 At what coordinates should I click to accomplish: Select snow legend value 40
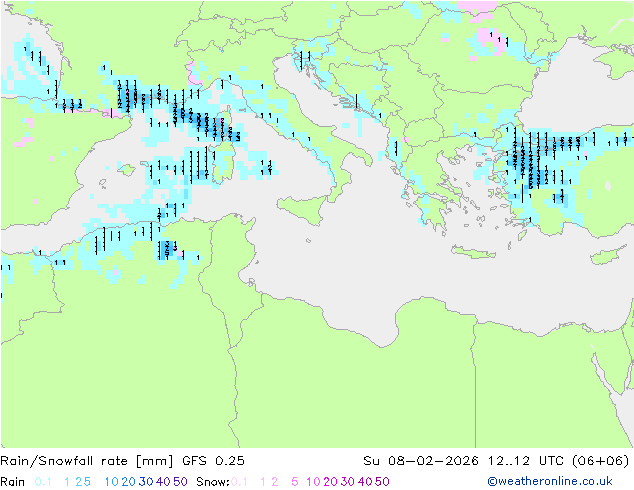(365, 482)
